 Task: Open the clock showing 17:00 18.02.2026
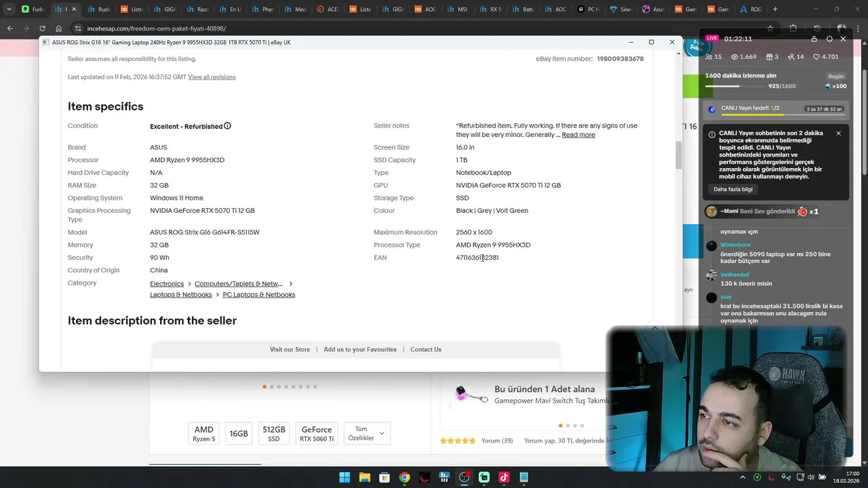click(846, 477)
